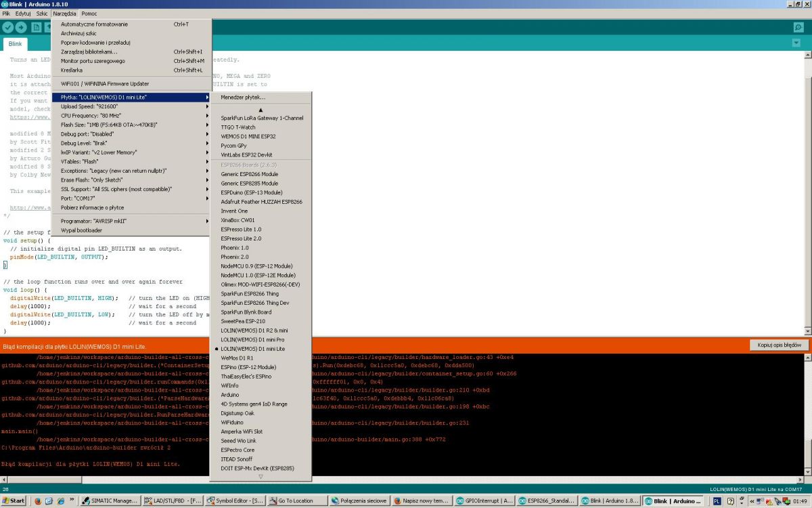The image size is (812, 508).
Task: Click the PL language indicator in tray
Action: coord(717,501)
